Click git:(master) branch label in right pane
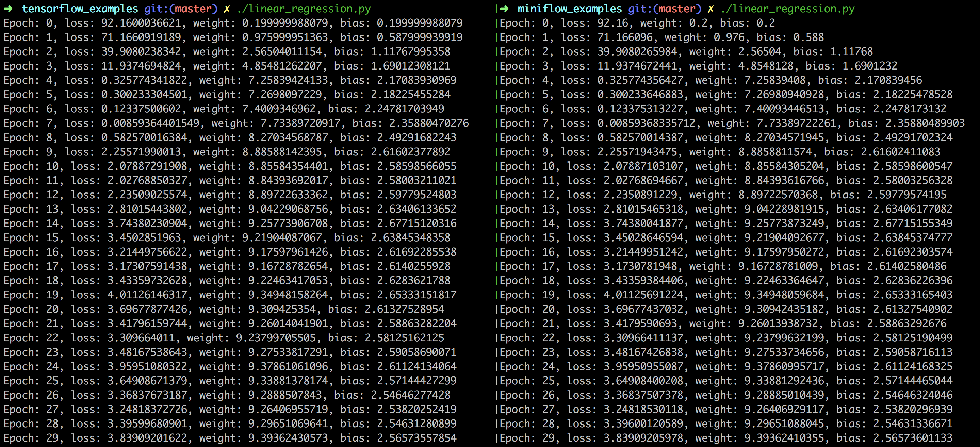This screenshot has width=980, height=447. tap(665, 9)
